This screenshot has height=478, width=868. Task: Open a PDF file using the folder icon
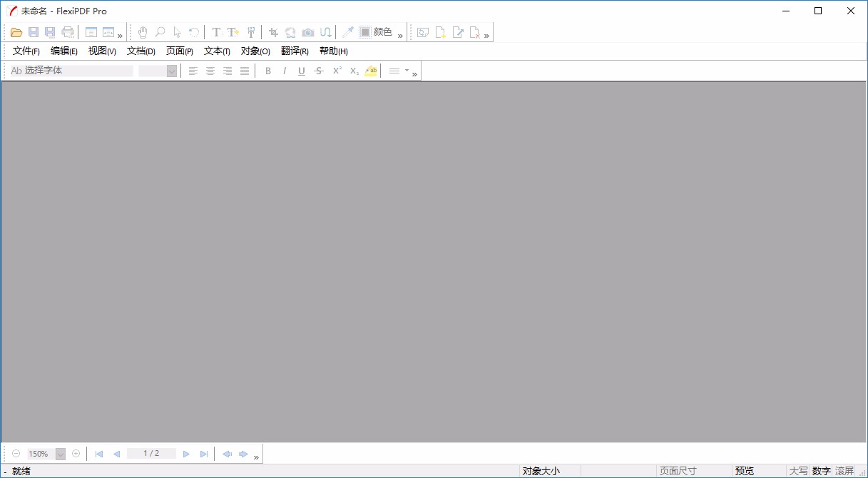[x=16, y=31]
